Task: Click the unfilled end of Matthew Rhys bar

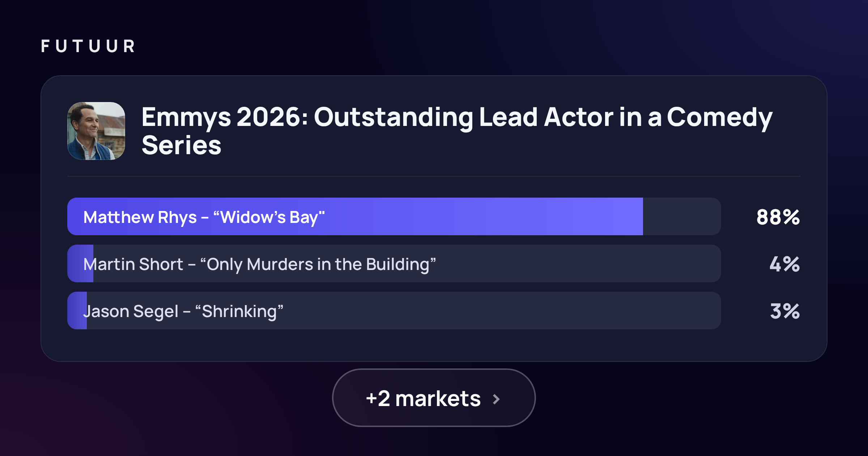Action: click(x=682, y=216)
